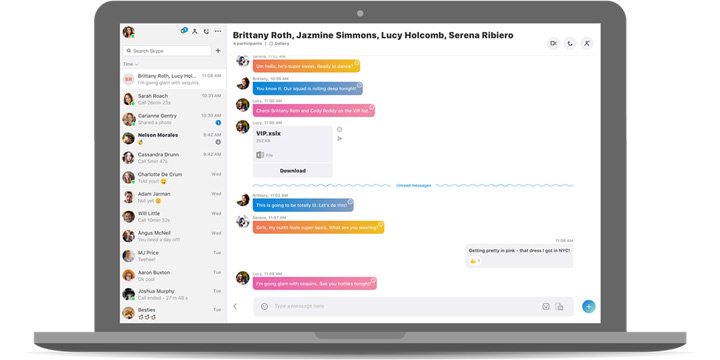Open the Nelson Morales conversation
This screenshot has width=720, height=360.
coord(173,138)
